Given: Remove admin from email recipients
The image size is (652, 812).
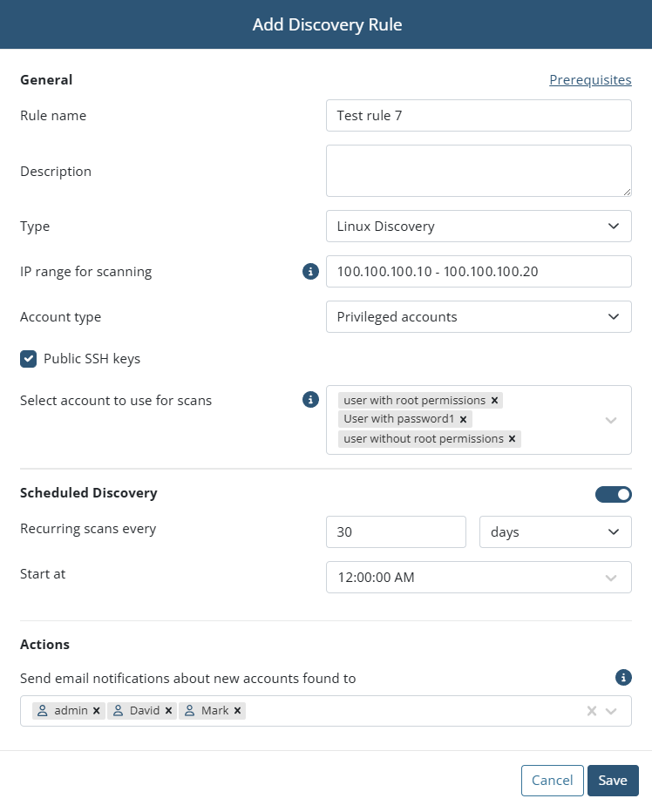Looking at the screenshot, I should 97,711.
